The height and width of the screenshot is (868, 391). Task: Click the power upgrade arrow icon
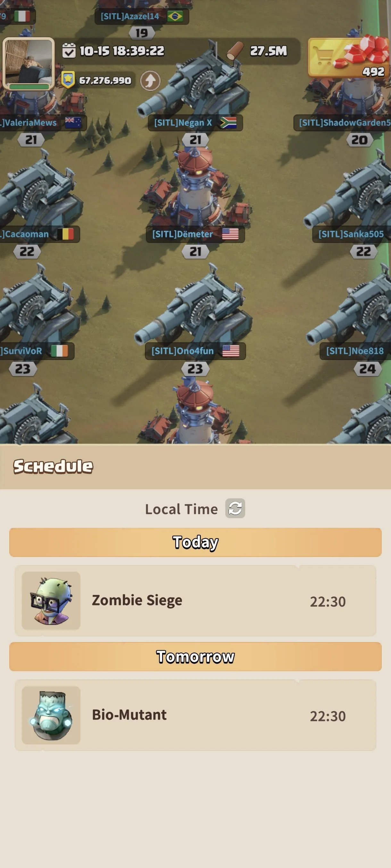(150, 81)
